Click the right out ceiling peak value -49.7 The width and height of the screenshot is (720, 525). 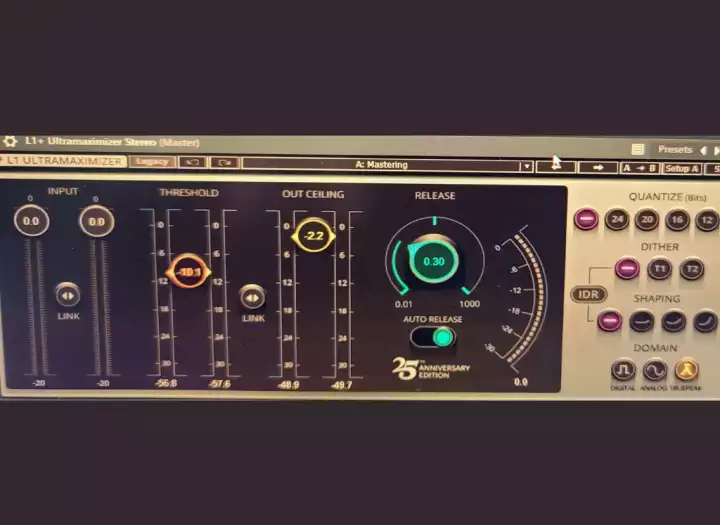[342, 385]
